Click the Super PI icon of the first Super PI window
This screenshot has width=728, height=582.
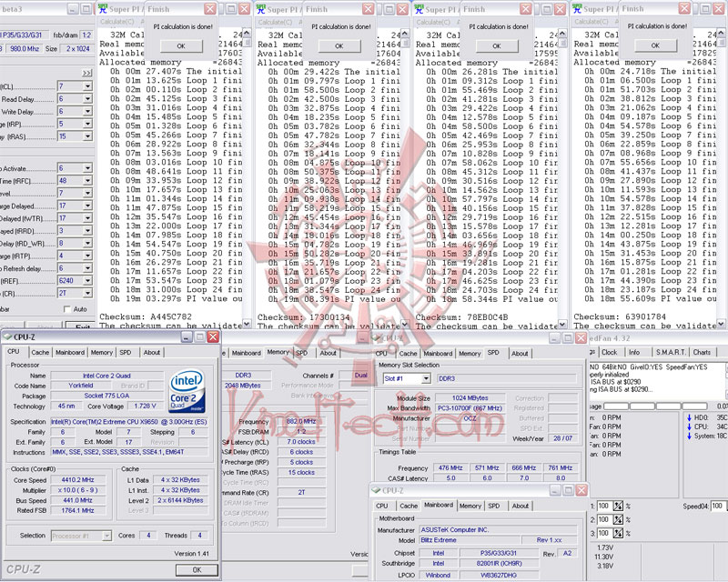pyautogui.click(x=103, y=9)
